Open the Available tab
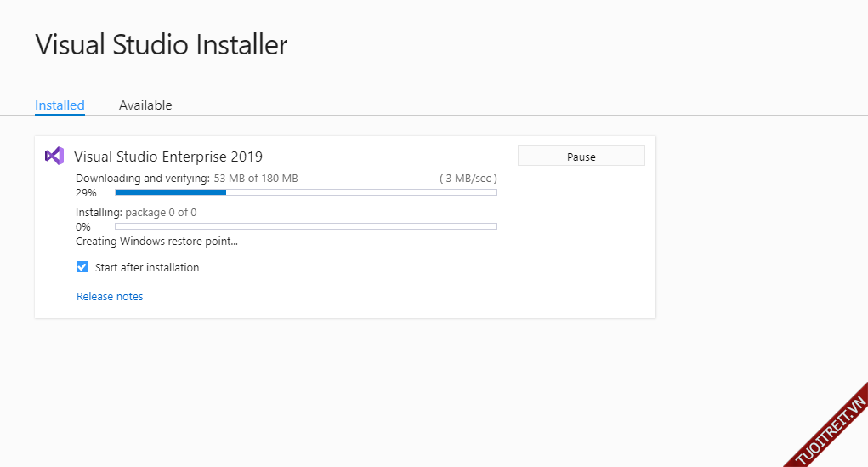868x467 pixels. 145,105
